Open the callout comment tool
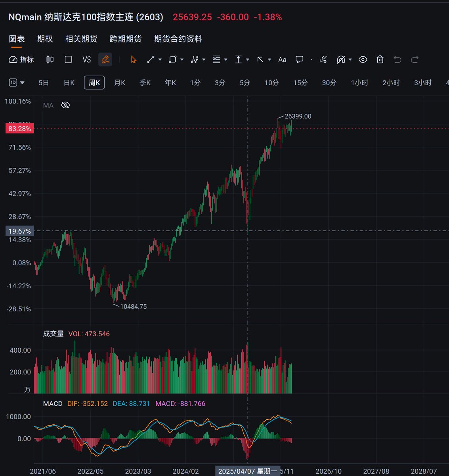Viewport: 449px width, 476px height. pos(300,59)
